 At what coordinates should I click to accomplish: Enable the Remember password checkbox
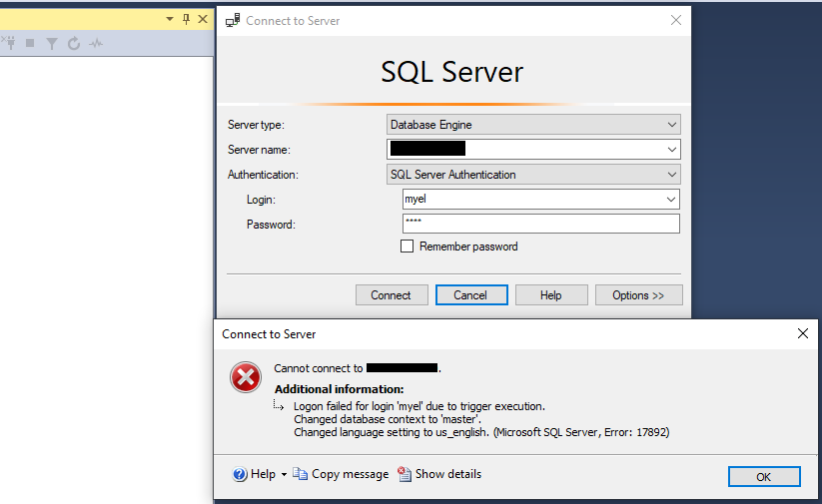point(407,247)
